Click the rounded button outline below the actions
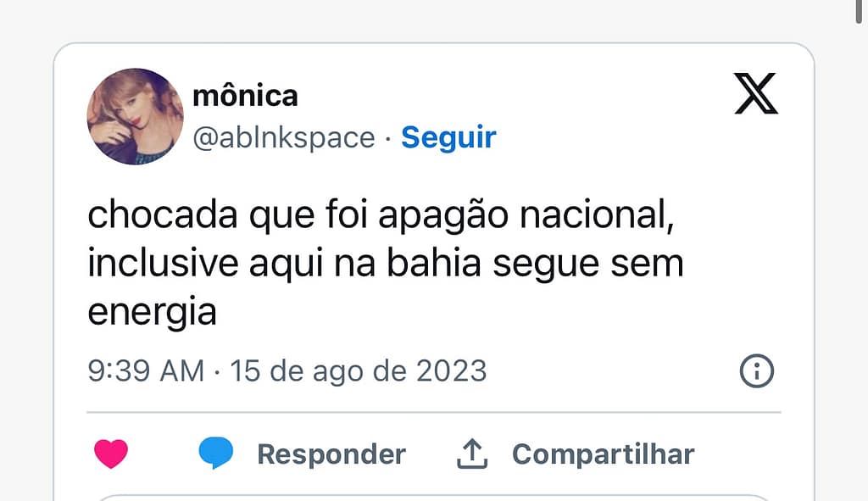 click(434, 497)
